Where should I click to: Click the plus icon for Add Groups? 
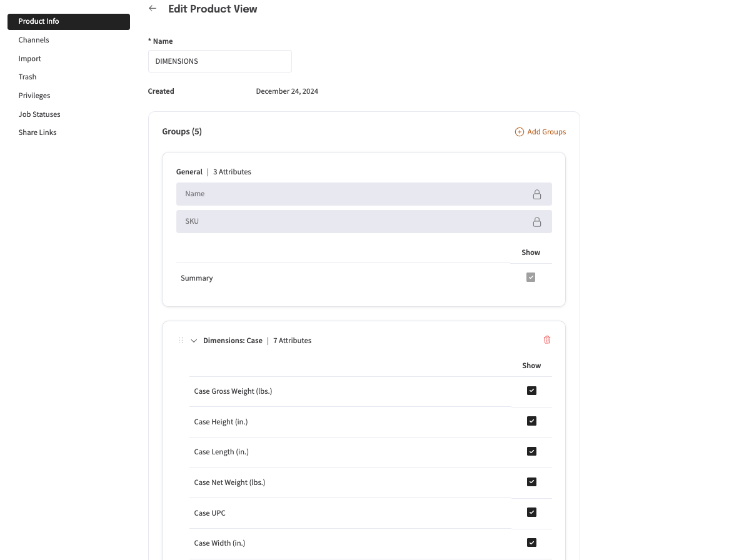pos(520,132)
